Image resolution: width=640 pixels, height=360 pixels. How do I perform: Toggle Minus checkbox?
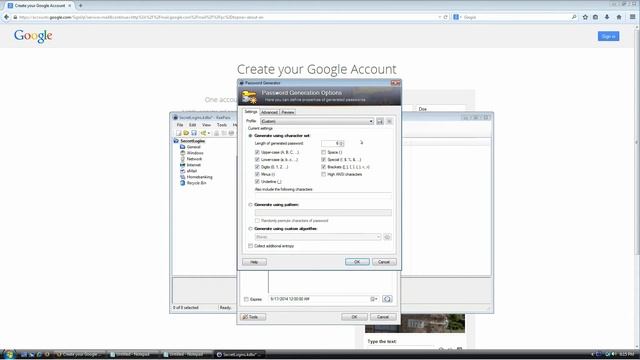[257, 174]
